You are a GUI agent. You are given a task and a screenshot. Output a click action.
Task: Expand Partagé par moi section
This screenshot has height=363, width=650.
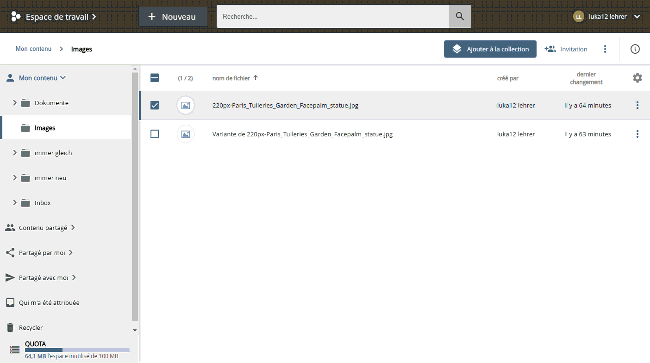[x=70, y=252]
